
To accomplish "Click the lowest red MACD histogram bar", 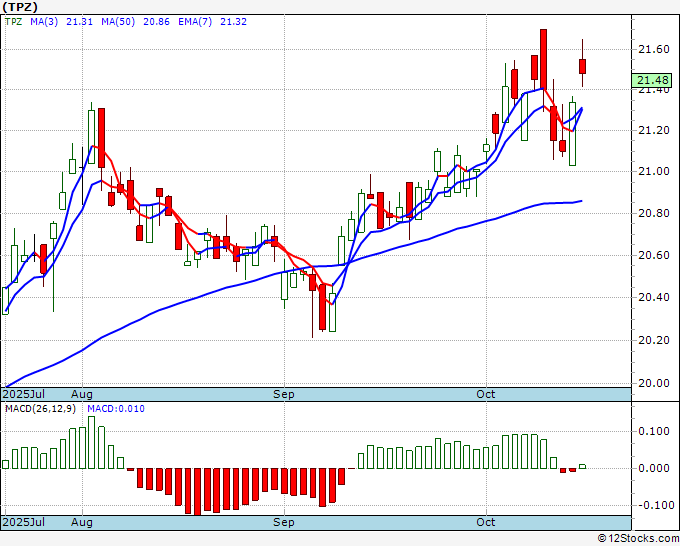I will coord(197,491).
